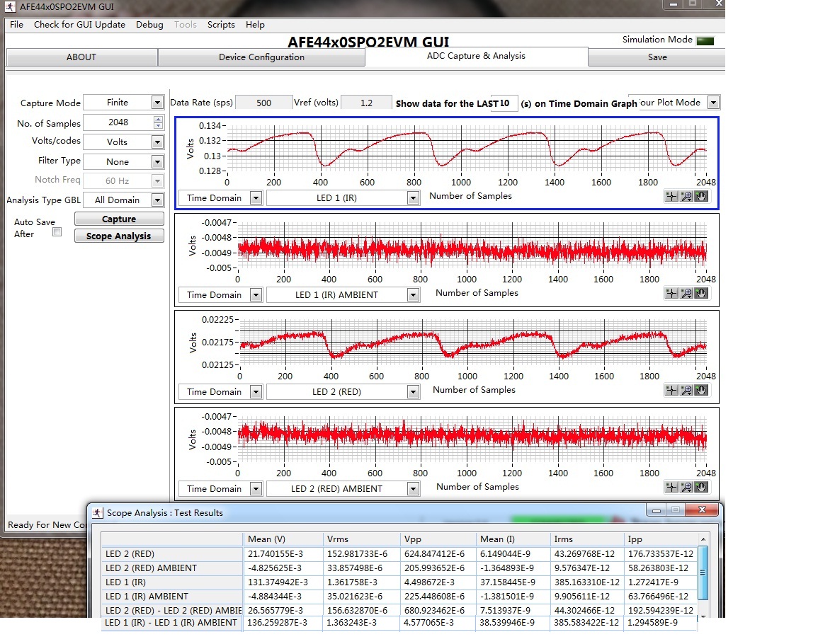Click the Scope Analysis button
Screen dimensions: 818x644
coord(119,236)
